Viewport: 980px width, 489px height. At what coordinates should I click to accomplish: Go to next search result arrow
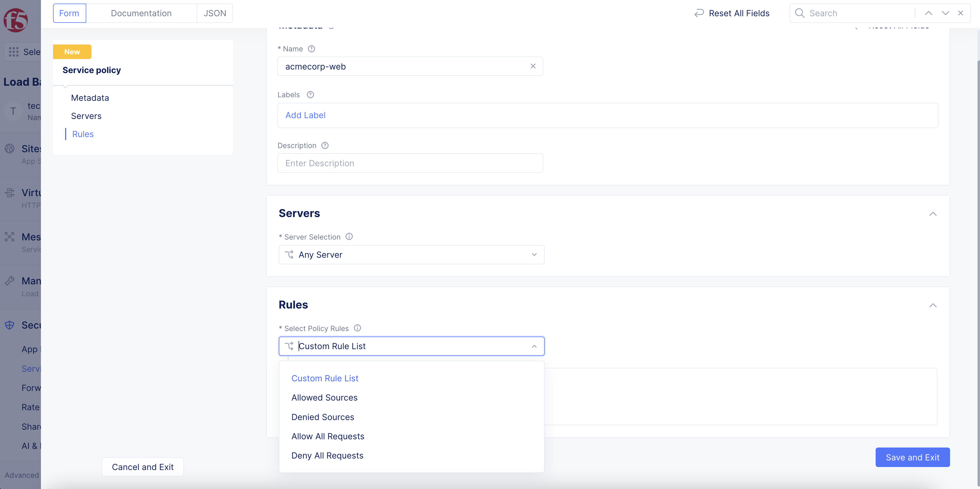click(945, 13)
